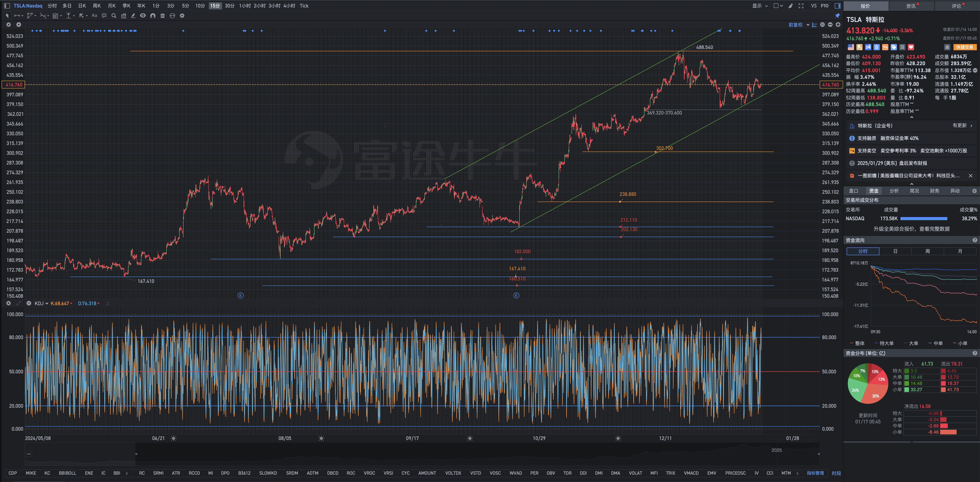Open main chart settings gear
Viewport: 980px width, 482px height.
[x=8, y=25]
